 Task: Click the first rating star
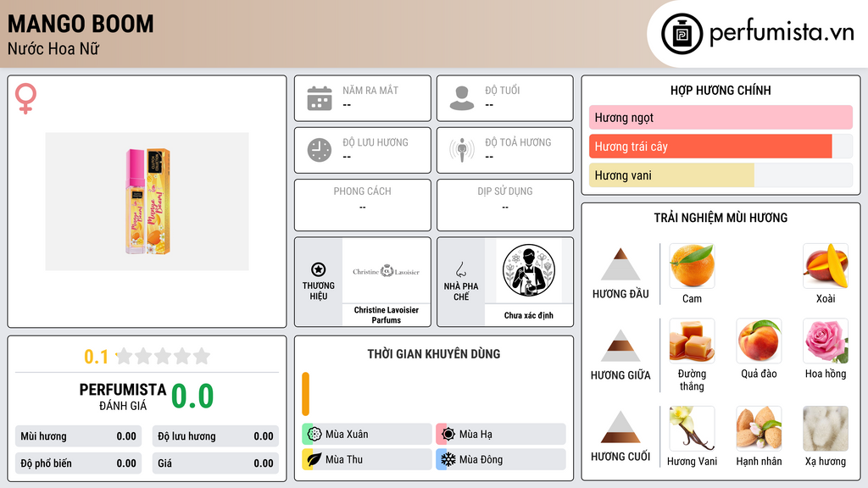point(124,356)
